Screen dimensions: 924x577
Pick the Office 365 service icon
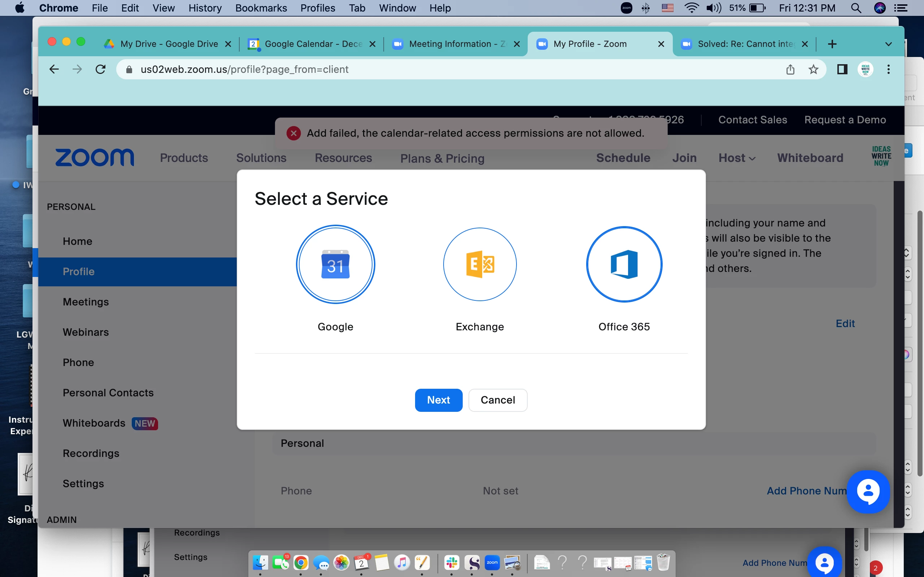click(x=624, y=264)
